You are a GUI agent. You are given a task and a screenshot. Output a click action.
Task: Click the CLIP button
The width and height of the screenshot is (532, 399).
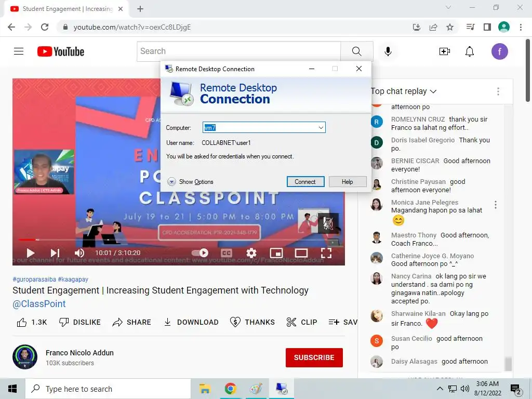tap(302, 322)
